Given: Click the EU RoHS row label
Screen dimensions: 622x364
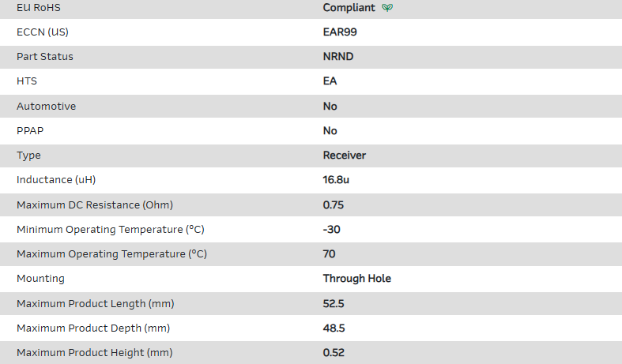Looking at the screenshot, I should coord(38,8).
